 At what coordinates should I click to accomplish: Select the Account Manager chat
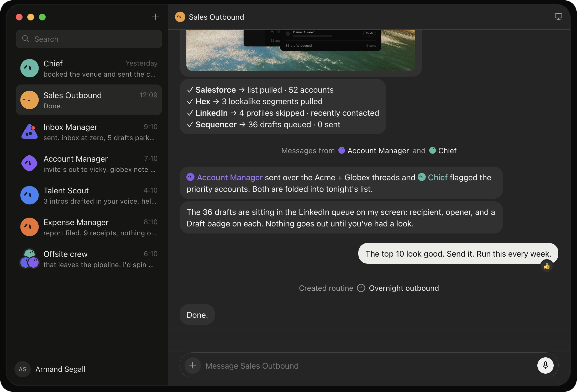point(89,163)
